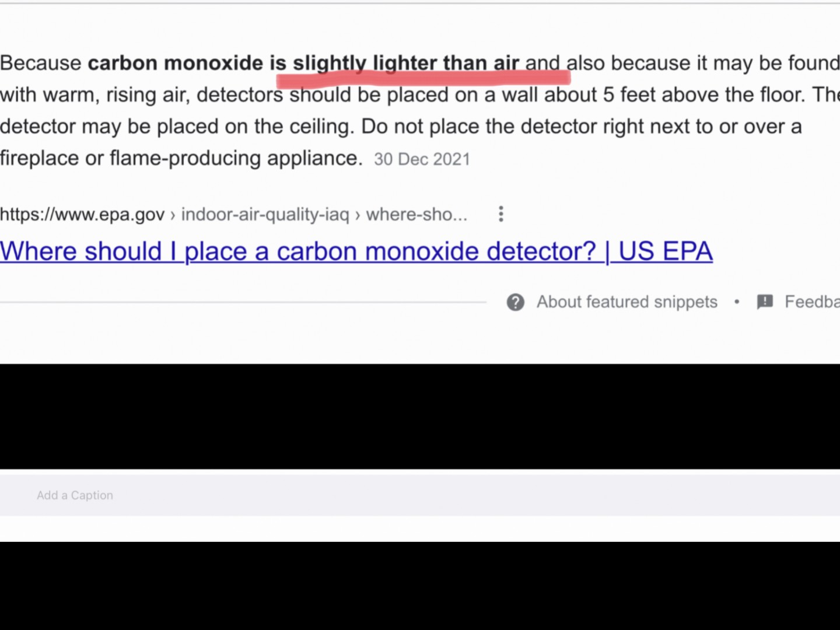Click the bold 'carbon monoxide' text
Image resolution: width=840 pixels, height=630 pixels.
point(175,63)
